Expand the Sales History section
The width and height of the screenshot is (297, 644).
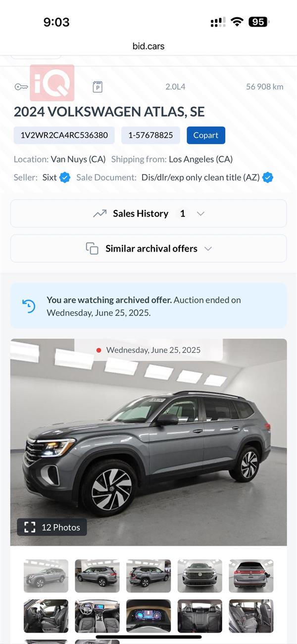tap(148, 213)
